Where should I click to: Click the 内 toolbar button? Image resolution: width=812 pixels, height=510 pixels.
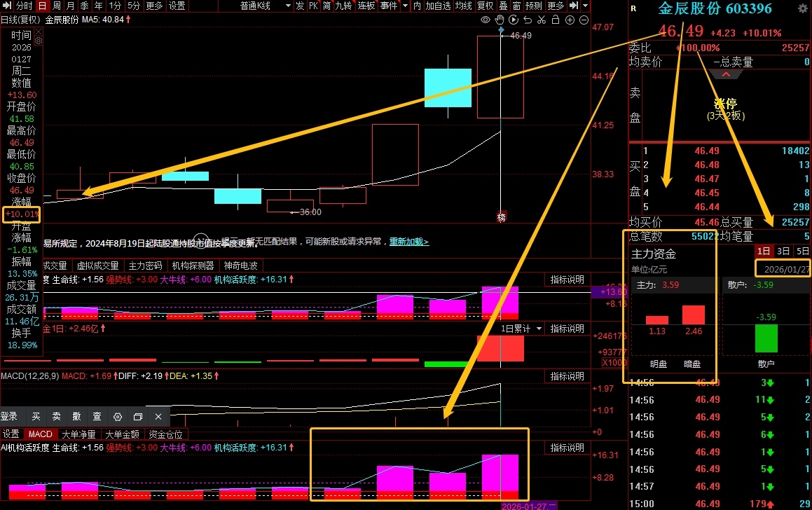click(418, 6)
